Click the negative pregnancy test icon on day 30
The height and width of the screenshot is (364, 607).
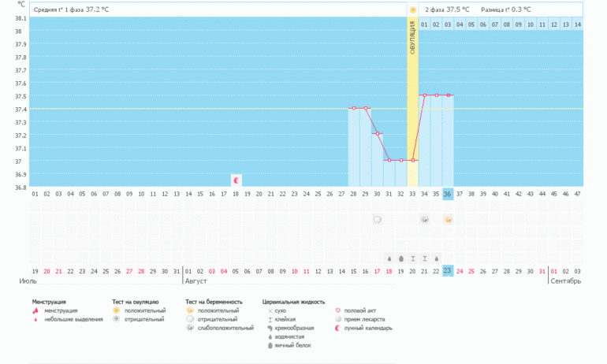378,220
